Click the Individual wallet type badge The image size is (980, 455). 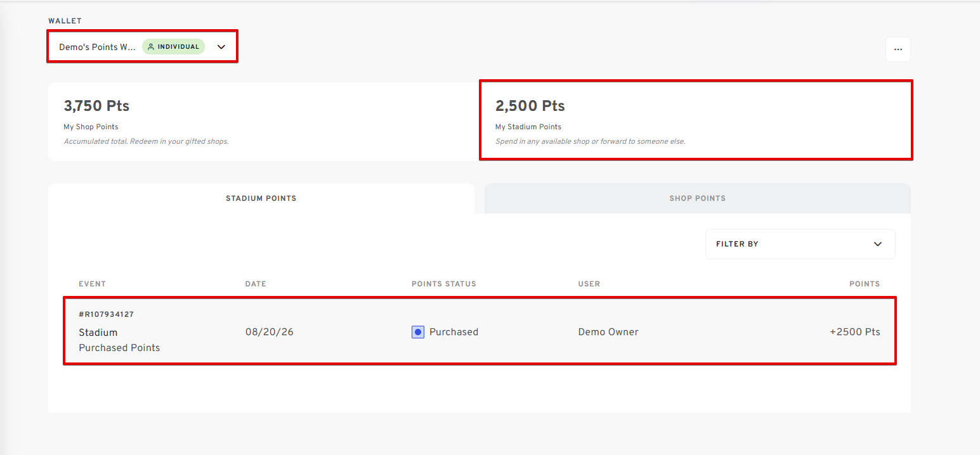pyautogui.click(x=173, y=47)
